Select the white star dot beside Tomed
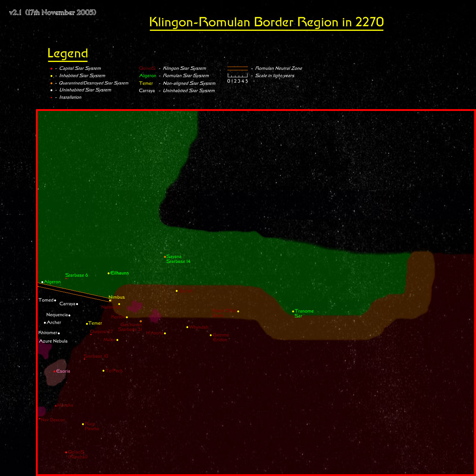The height and width of the screenshot is (476, 476). (x=55, y=300)
